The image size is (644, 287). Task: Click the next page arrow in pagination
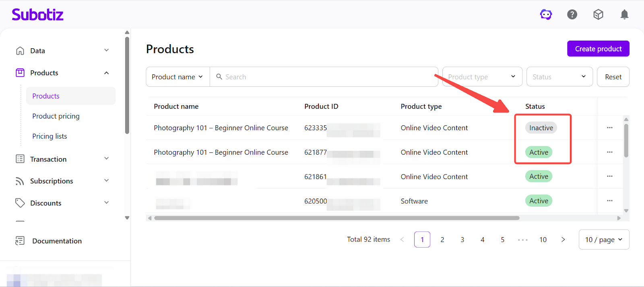coord(563,240)
